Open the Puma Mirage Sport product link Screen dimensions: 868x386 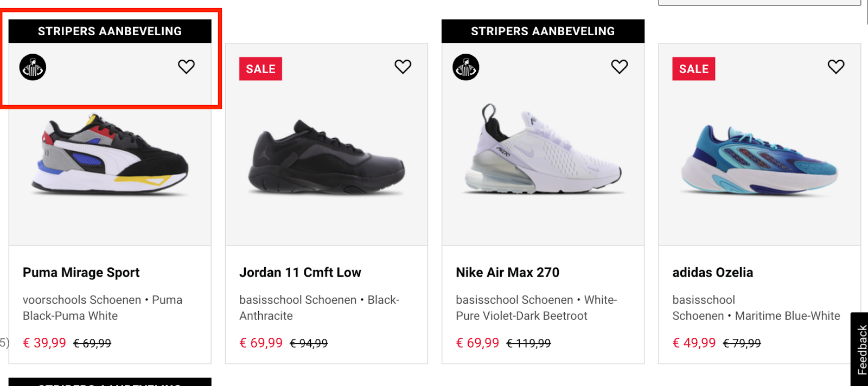tap(80, 272)
